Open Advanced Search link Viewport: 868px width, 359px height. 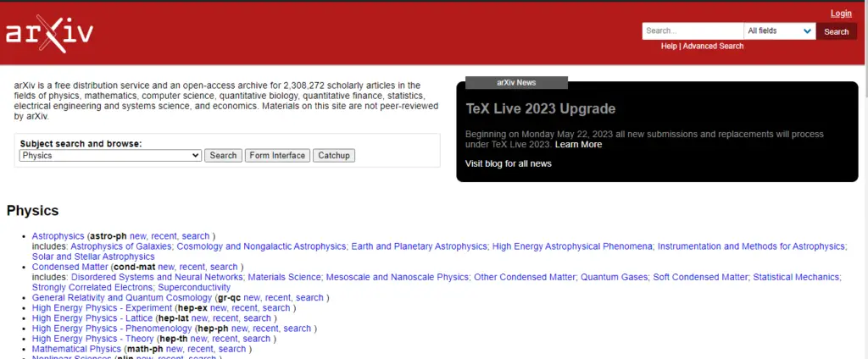[x=713, y=46]
